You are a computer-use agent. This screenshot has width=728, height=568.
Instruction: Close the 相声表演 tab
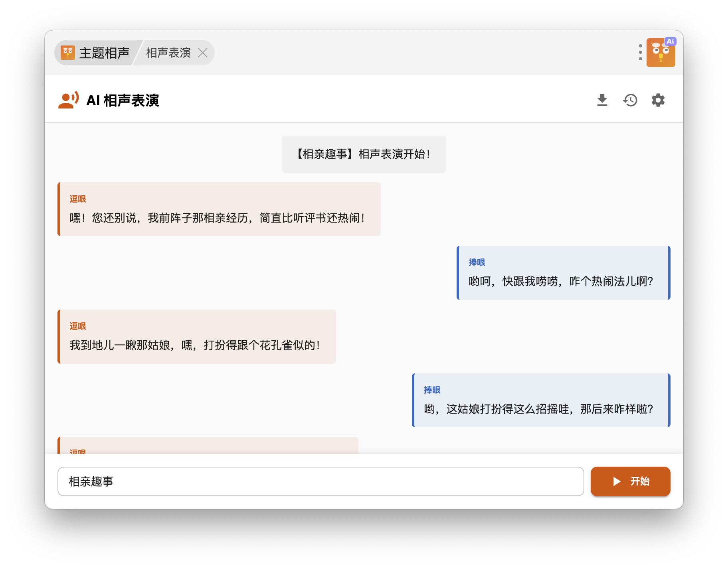(x=203, y=53)
